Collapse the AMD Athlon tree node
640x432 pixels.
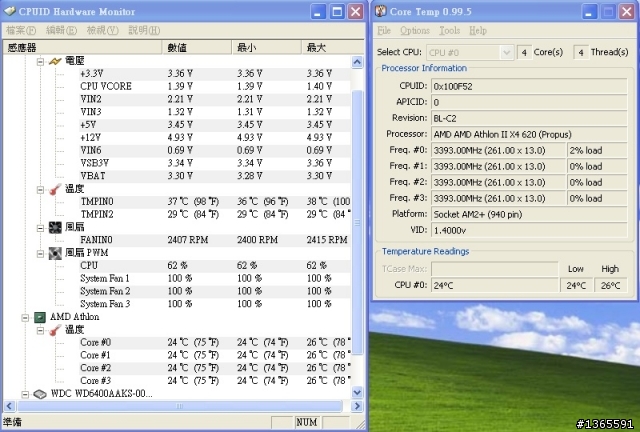click(25, 317)
